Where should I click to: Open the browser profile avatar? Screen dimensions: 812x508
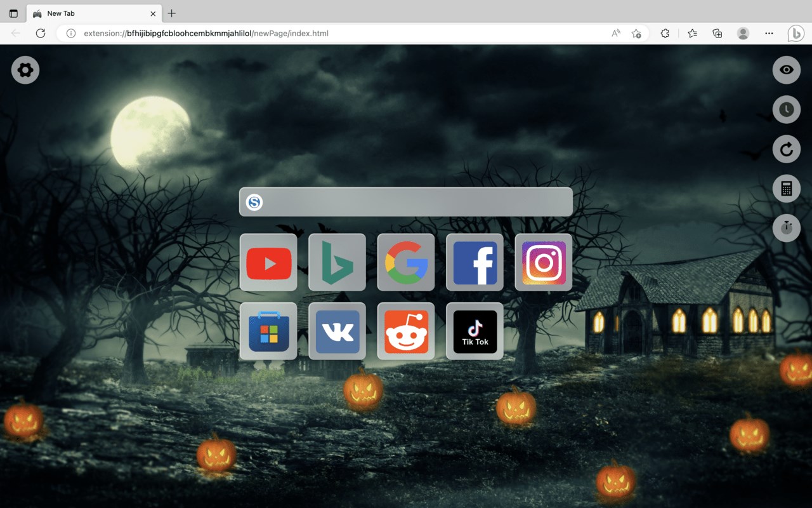point(743,33)
